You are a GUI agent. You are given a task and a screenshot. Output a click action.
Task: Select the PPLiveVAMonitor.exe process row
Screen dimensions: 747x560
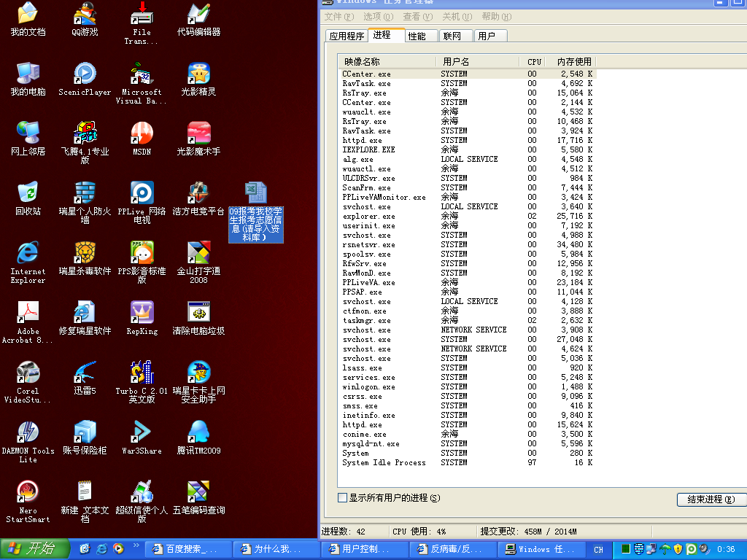[x=468, y=197]
